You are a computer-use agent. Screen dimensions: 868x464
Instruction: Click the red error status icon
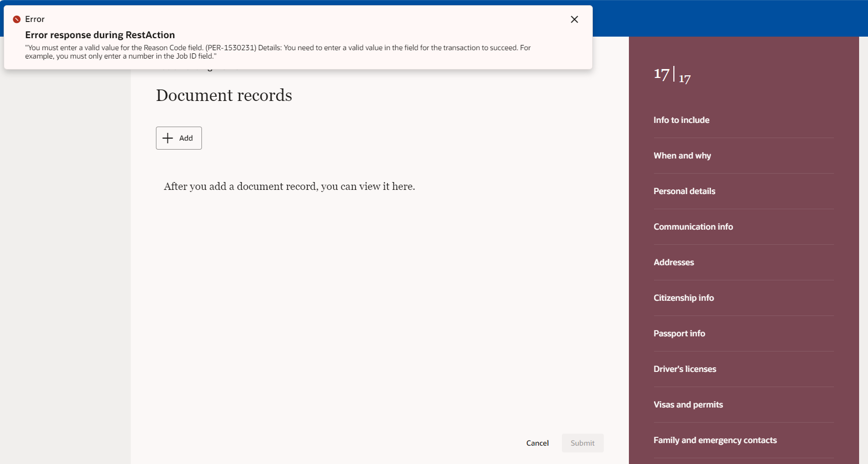tap(17, 19)
